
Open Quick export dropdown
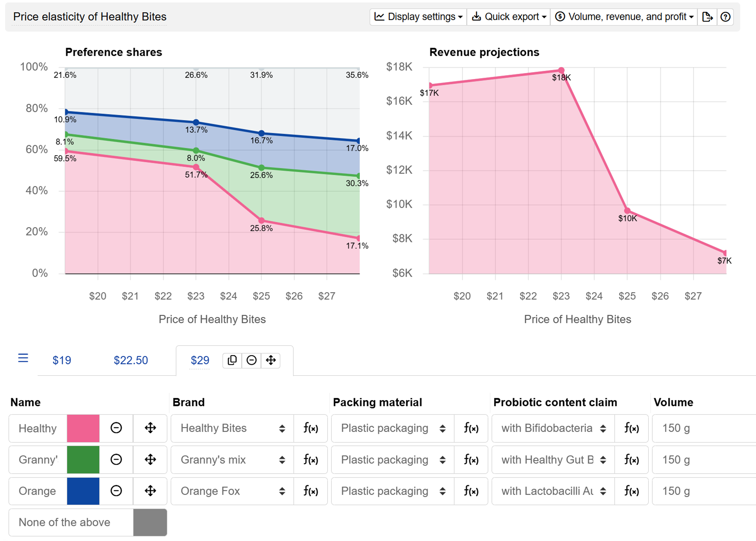508,17
